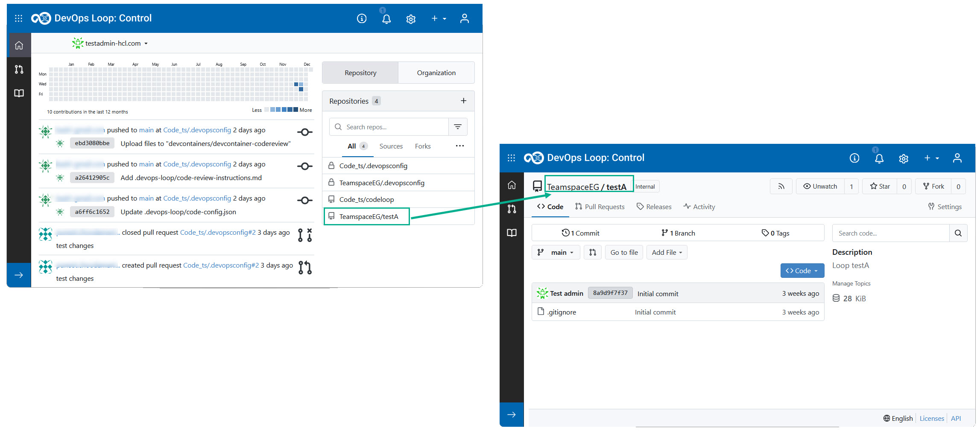Open book icon in repository window sidebar

pyautogui.click(x=512, y=233)
